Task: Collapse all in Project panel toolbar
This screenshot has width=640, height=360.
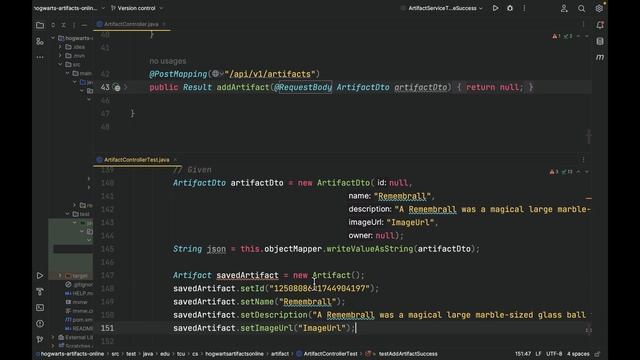Action: tap(64, 25)
